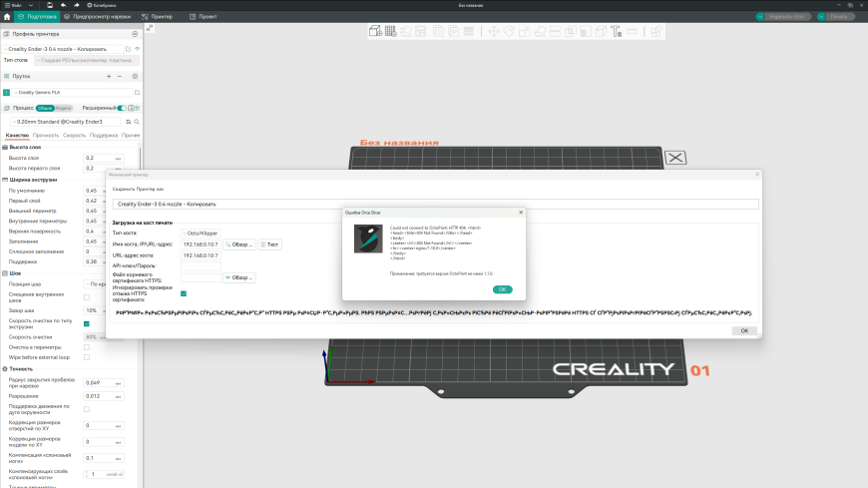Click the minus icon to remove filament
Image resolution: width=868 pixels, height=488 pixels.
[120, 77]
